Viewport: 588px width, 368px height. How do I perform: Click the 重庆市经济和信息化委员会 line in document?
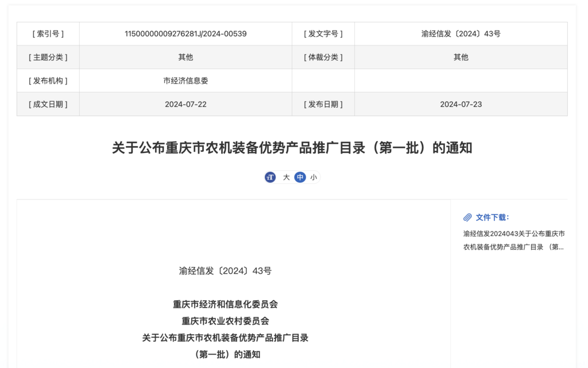[x=225, y=304]
